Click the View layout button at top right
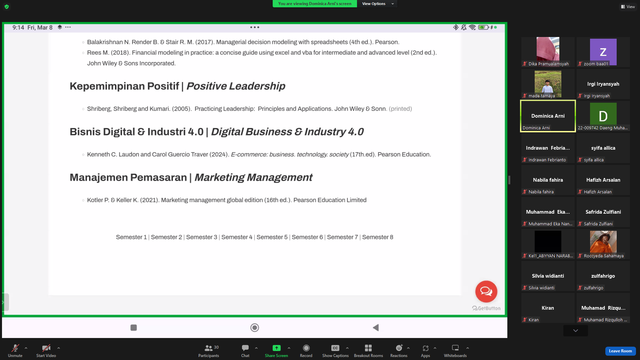Viewport: 640px width, 360px height. (628, 7)
